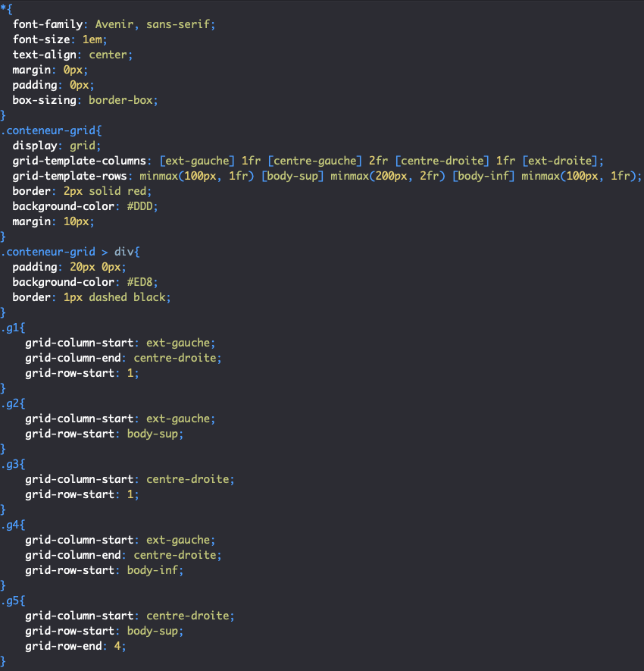Select the box-sizing border-box declaration
This screenshot has height=671, width=644.
point(83,99)
